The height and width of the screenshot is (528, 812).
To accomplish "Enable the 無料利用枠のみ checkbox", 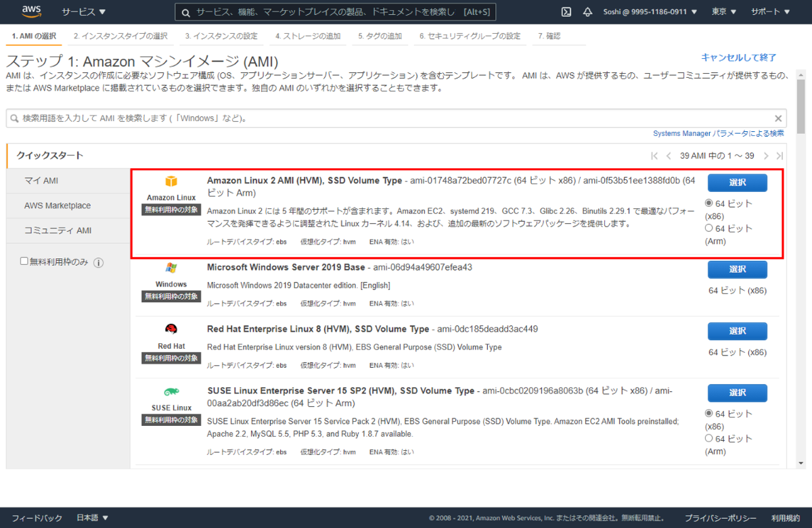I will click(x=24, y=261).
